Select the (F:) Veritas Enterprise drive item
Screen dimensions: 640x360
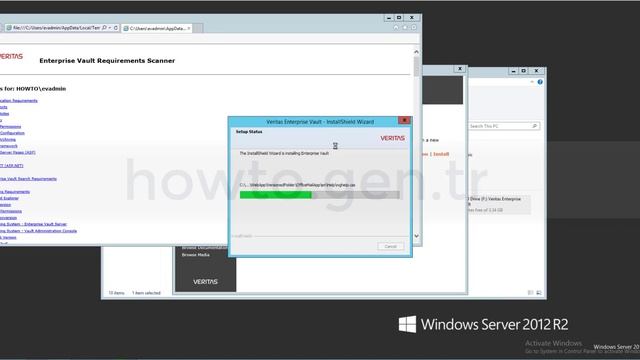tap(498, 204)
